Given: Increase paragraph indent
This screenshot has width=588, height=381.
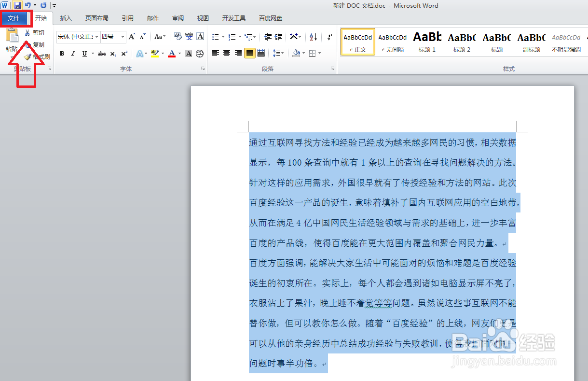Looking at the screenshot, I should tap(279, 37).
